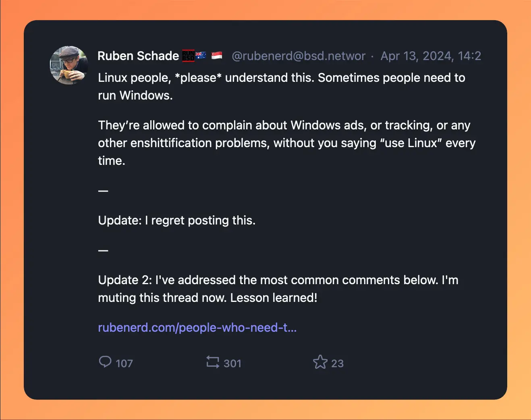The image size is (531, 420).
Task: Open the @rubenerd@bsd.networ handle
Action: click(299, 56)
